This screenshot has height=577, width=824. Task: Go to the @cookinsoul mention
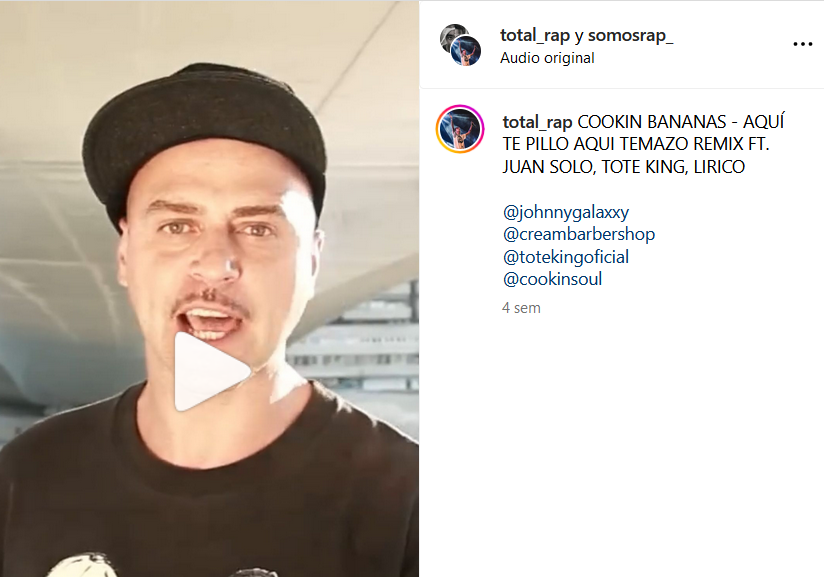tap(552, 279)
